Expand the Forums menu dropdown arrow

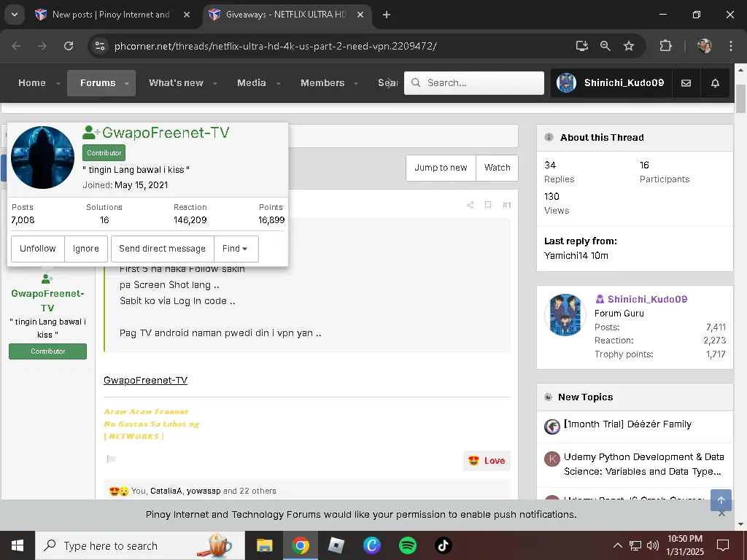(127, 83)
